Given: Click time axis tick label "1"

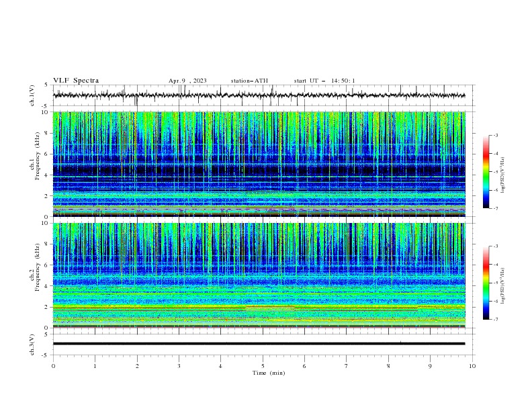Looking at the screenshot, I should [x=95, y=366].
